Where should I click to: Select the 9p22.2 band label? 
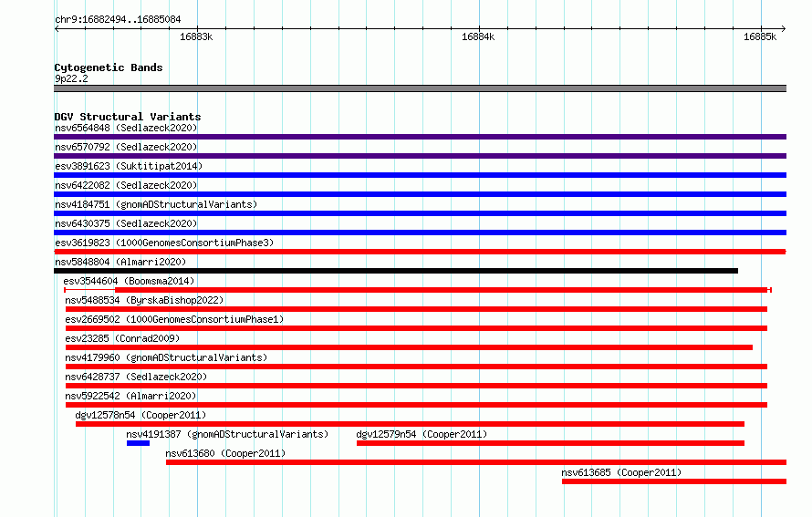coord(71,78)
